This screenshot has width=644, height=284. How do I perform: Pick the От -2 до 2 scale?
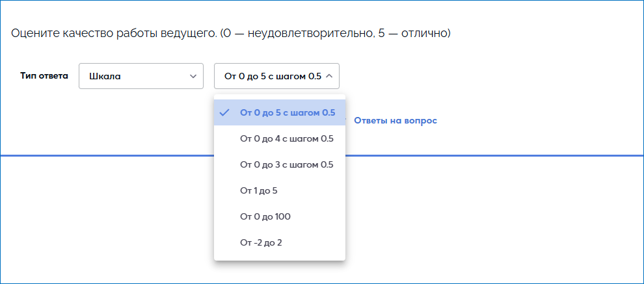261,242
